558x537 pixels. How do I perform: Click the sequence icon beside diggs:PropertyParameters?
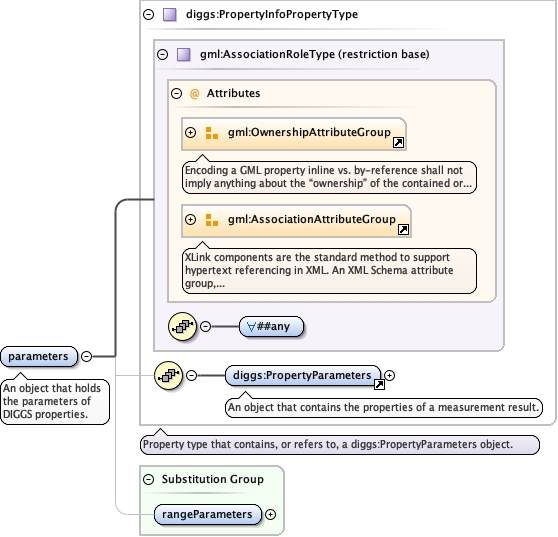point(169,375)
